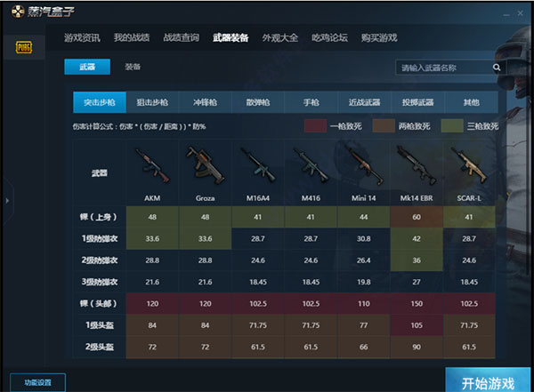Click the Groza weapon name label
This screenshot has height=392, width=534.
pos(205,198)
